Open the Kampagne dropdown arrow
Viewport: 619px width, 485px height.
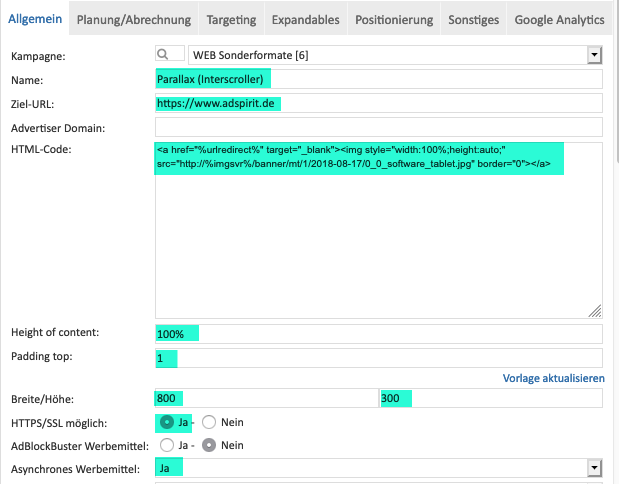point(594,55)
